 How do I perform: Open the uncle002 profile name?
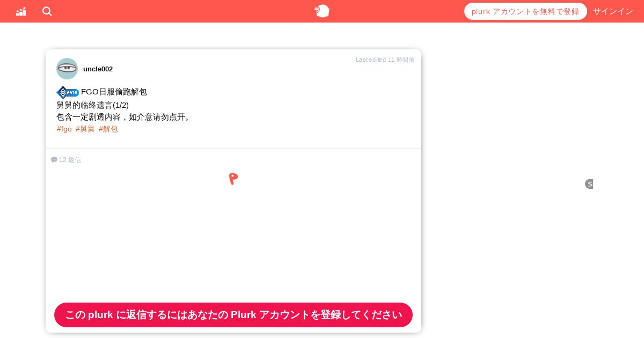(98, 69)
